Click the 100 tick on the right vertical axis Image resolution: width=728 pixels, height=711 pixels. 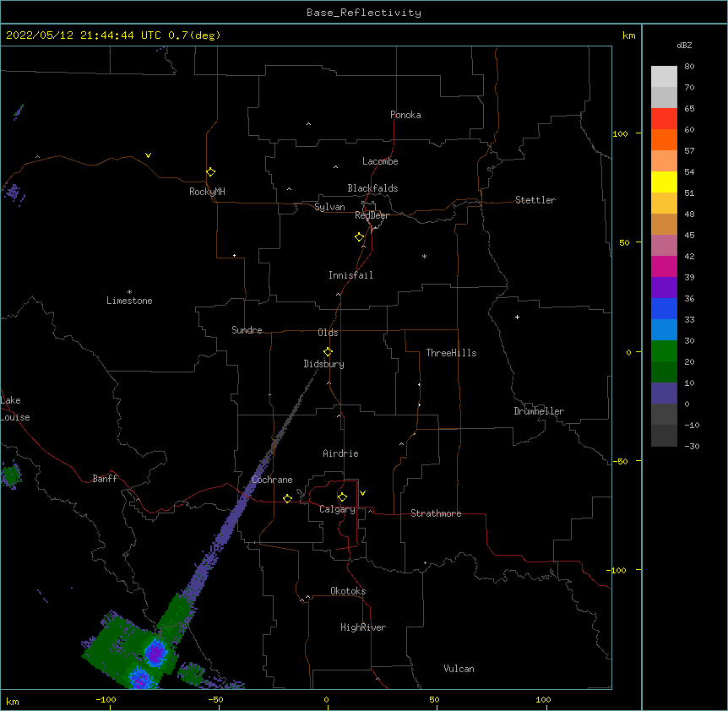(620, 133)
